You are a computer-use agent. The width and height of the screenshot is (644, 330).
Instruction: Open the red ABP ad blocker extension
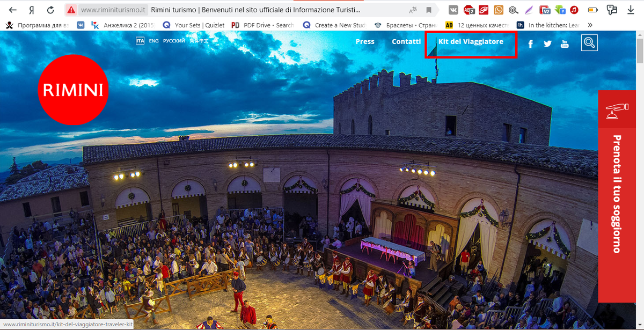point(469,10)
